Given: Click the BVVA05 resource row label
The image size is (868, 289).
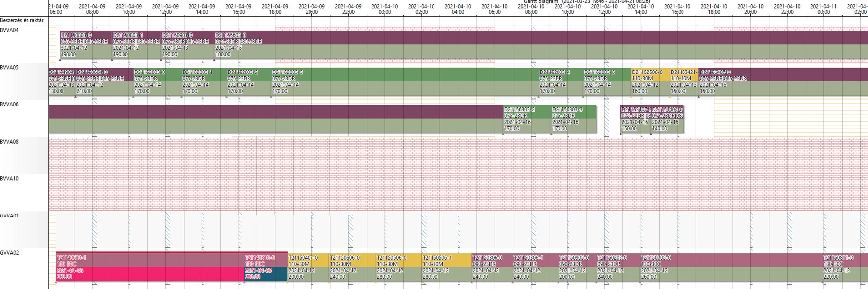Looking at the screenshot, I should click(x=9, y=68).
